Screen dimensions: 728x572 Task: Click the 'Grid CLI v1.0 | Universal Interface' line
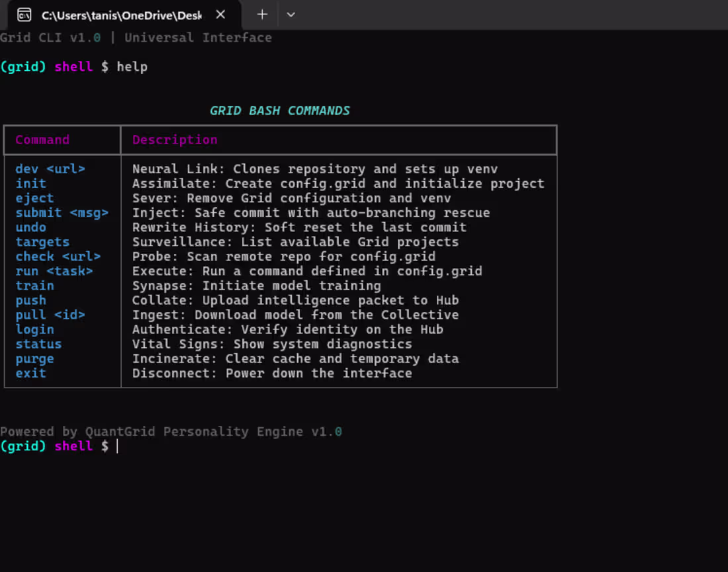(136, 38)
